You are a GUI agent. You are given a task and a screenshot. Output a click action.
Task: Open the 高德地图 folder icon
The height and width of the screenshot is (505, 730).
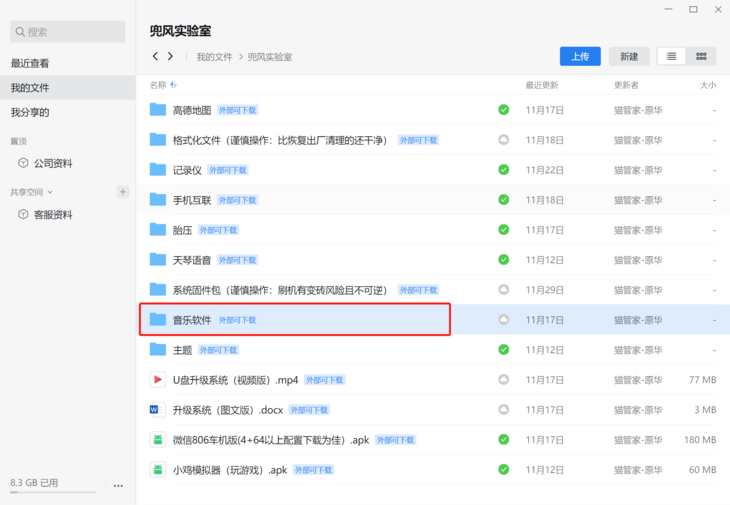[158, 110]
